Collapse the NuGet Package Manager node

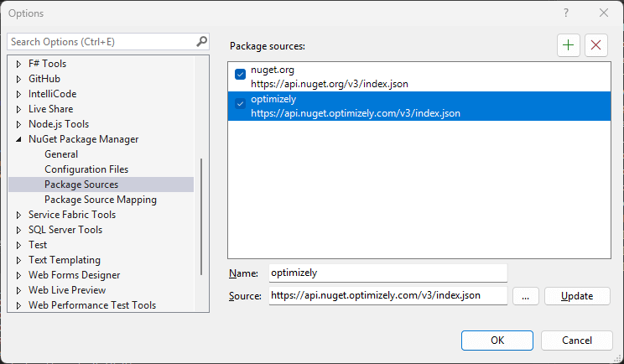tap(18, 139)
